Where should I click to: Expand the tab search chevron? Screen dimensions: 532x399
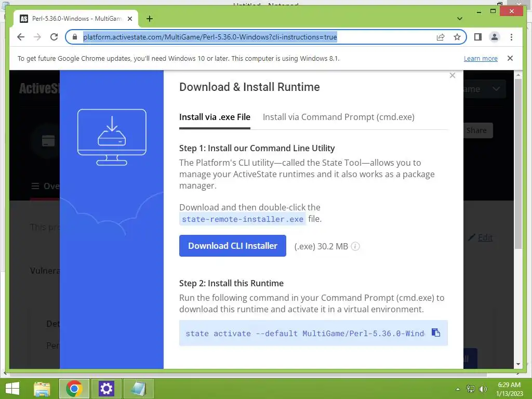coord(460,19)
